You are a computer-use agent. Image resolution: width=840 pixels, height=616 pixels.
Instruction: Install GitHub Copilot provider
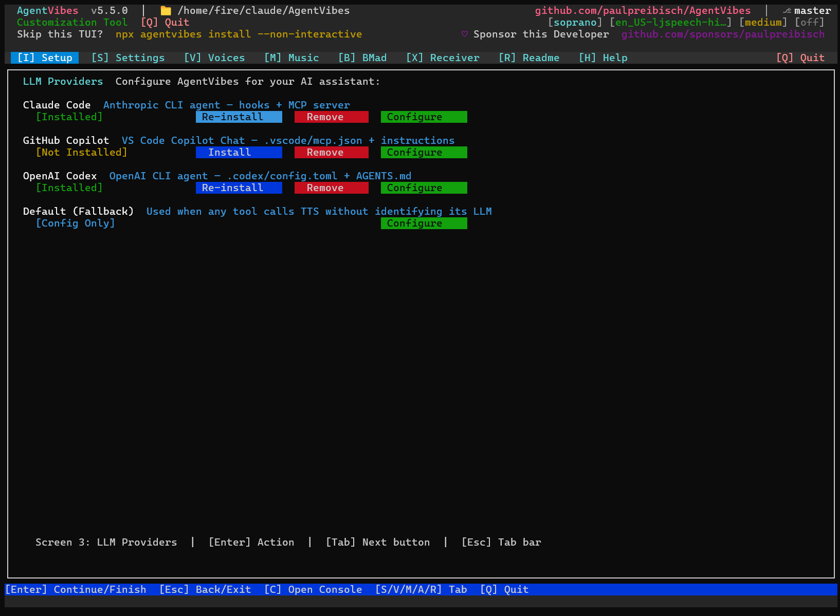pos(239,153)
